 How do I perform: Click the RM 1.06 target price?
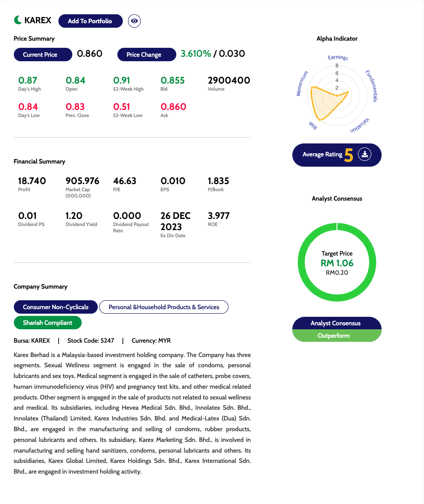tap(337, 263)
